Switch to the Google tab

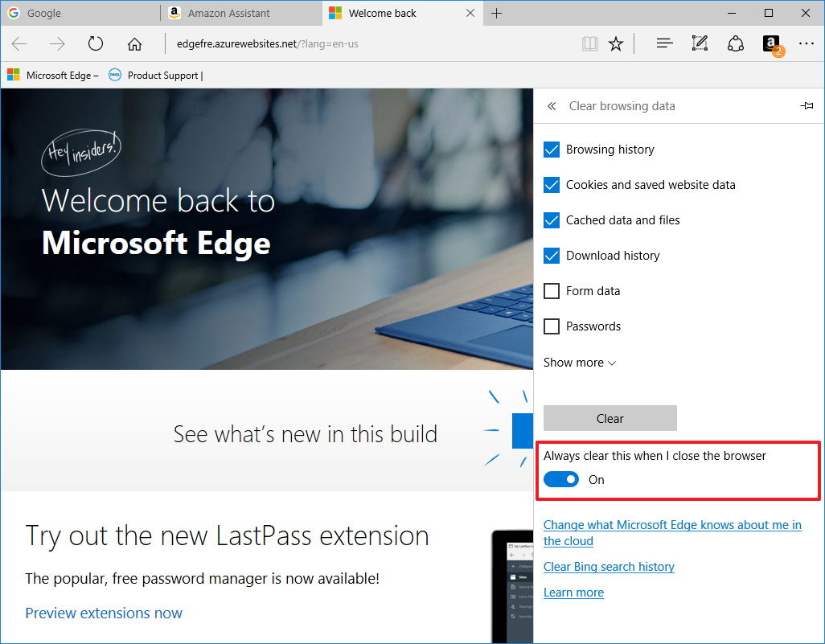(80, 13)
